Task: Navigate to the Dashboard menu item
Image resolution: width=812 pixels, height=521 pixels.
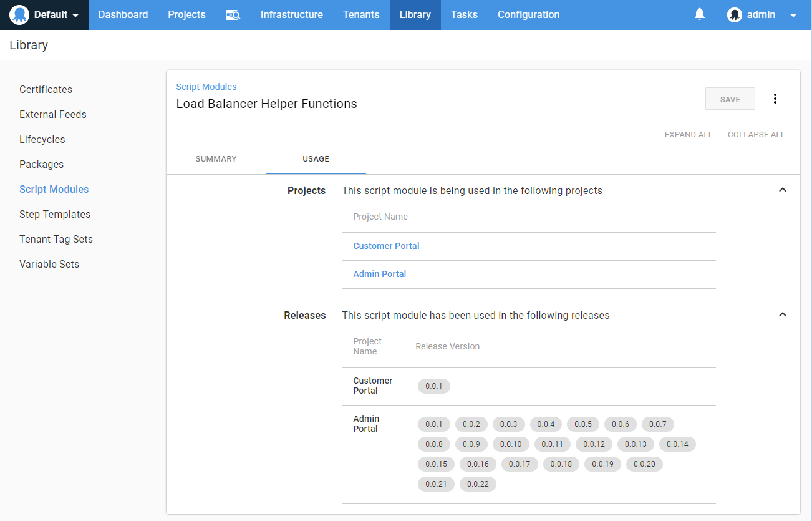Action: [123, 14]
